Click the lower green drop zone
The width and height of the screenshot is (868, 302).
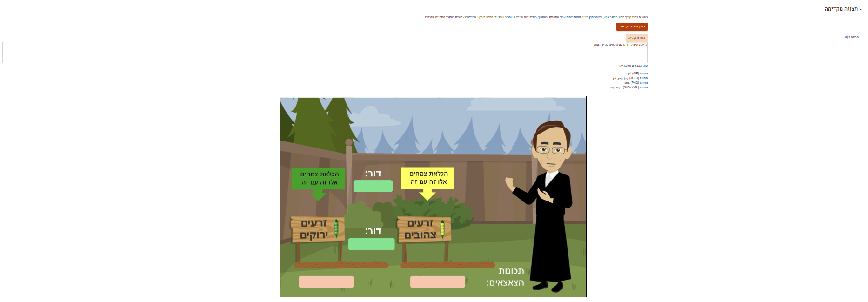[371, 244]
